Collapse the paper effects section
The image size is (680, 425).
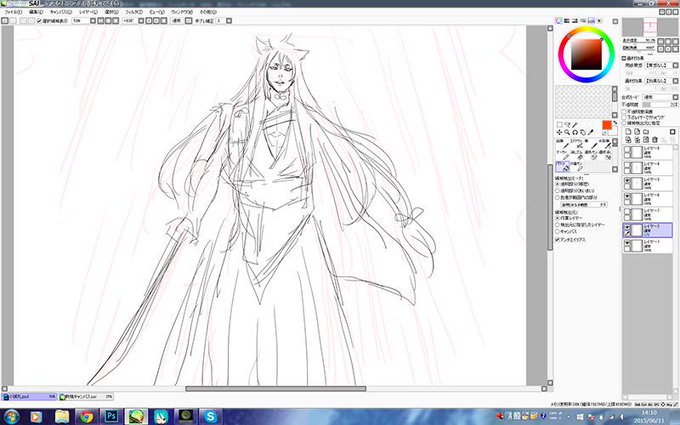point(624,58)
